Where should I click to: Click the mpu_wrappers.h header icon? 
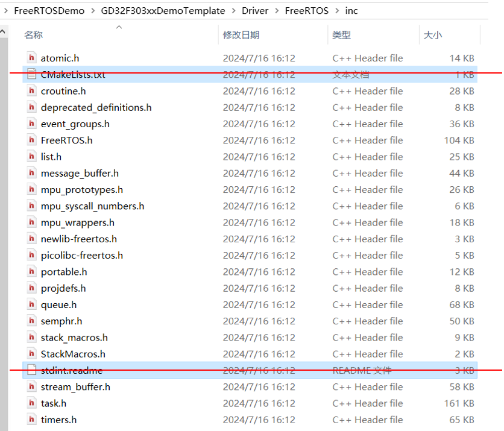pos(31,222)
